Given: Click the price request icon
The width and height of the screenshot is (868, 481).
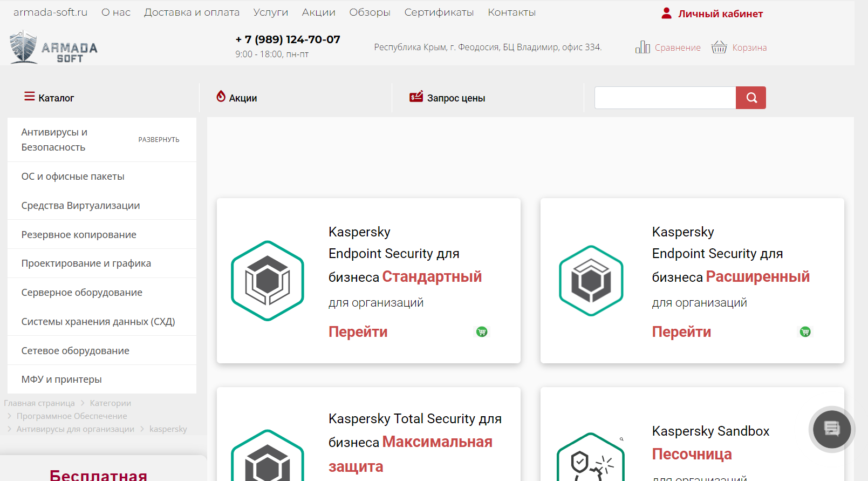Looking at the screenshot, I should (416, 97).
